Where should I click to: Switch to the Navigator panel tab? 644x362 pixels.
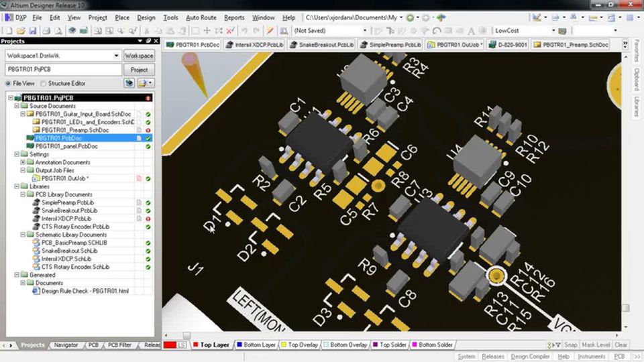coord(66,345)
